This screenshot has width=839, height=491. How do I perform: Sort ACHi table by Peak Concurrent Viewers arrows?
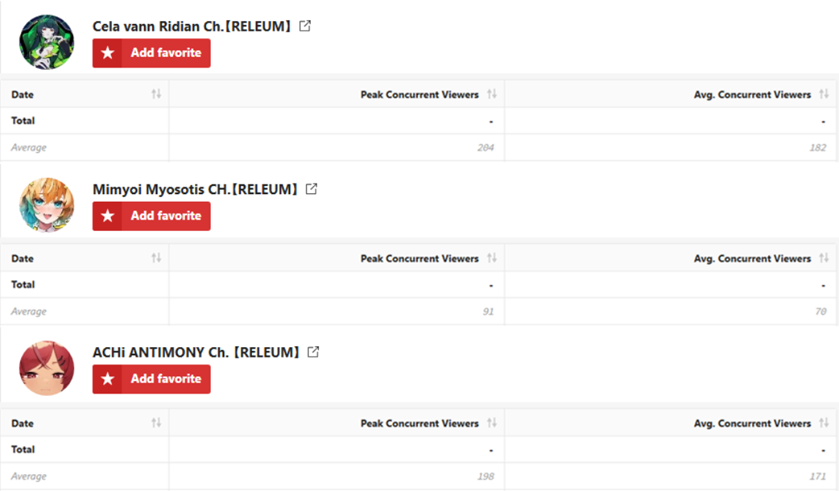click(x=492, y=423)
